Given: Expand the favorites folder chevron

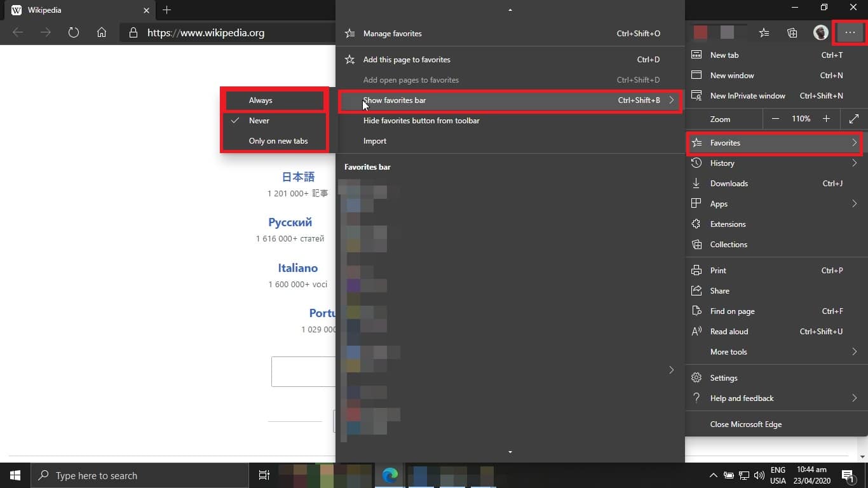Looking at the screenshot, I should [x=671, y=370].
